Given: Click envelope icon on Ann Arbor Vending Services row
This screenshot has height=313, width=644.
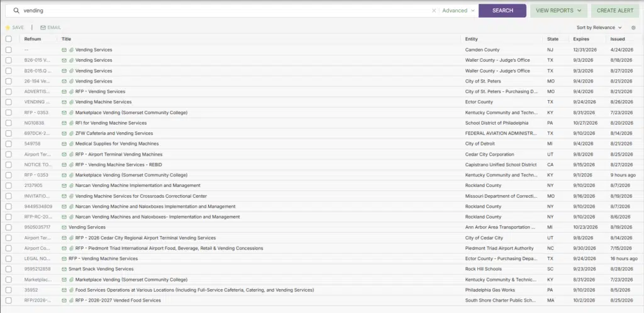Looking at the screenshot, I should coord(64,227).
